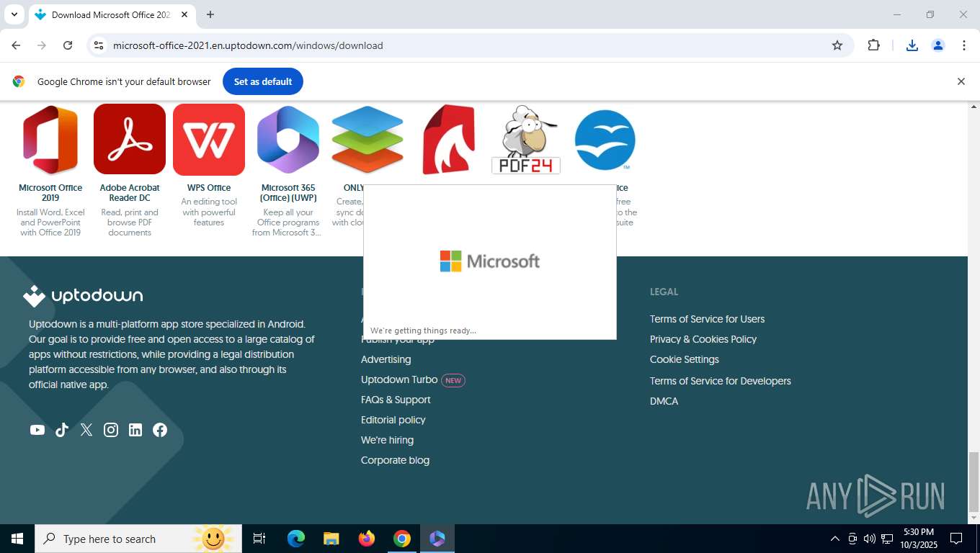Click the WPS Office title text
The height and width of the screenshot is (553, 980).
[209, 188]
